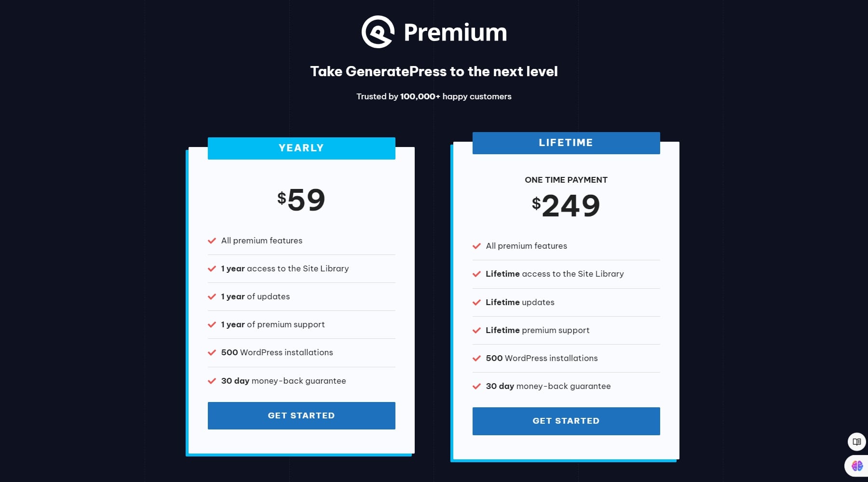Click the checkmark beside 30 day money-back guarantee yearly

coord(211,380)
